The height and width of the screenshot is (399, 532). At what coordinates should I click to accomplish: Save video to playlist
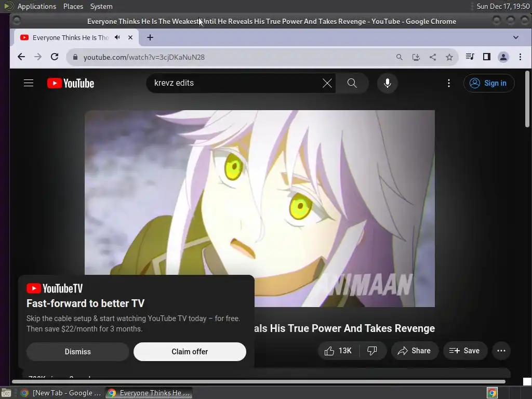click(x=465, y=351)
